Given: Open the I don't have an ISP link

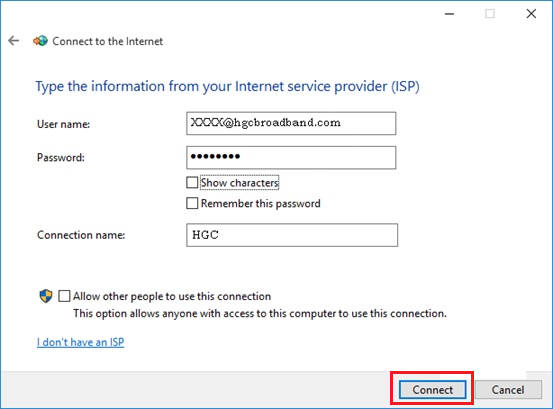Looking at the screenshot, I should pos(80,342).
